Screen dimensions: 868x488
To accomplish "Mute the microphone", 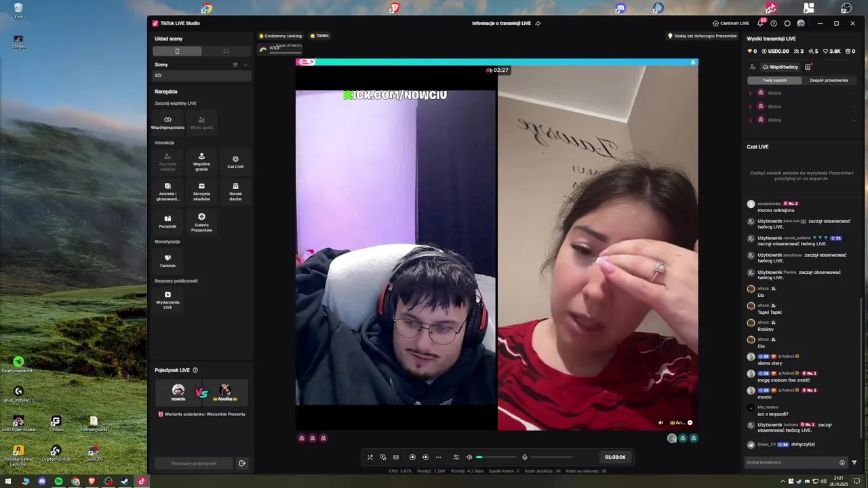I will point(524,457).
